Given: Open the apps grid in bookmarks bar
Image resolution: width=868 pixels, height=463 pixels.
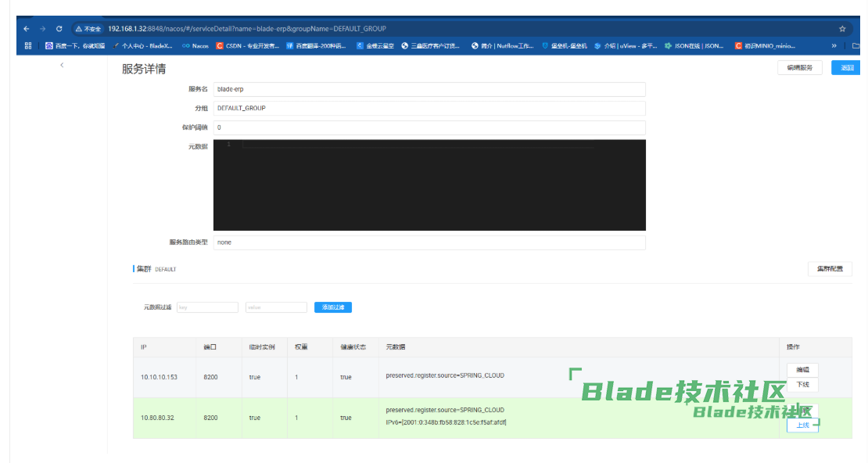Looking at the screenshot, I should (x=28, y=45).
